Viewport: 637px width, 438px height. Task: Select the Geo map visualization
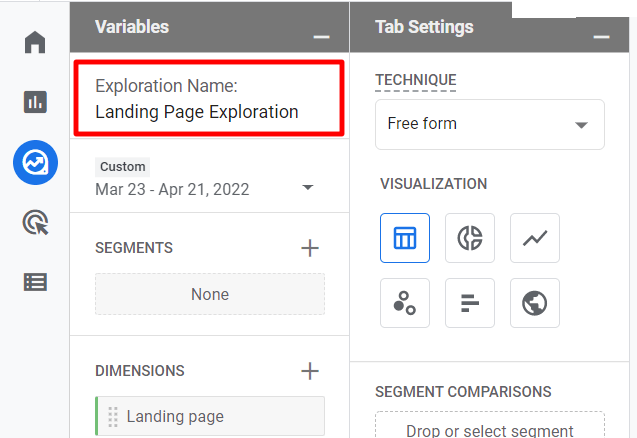click(x=535, y=303)
